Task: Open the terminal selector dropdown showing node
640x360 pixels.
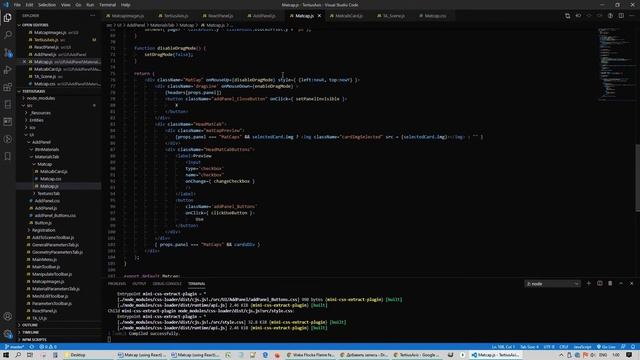Action: click(x=552, y=284)
